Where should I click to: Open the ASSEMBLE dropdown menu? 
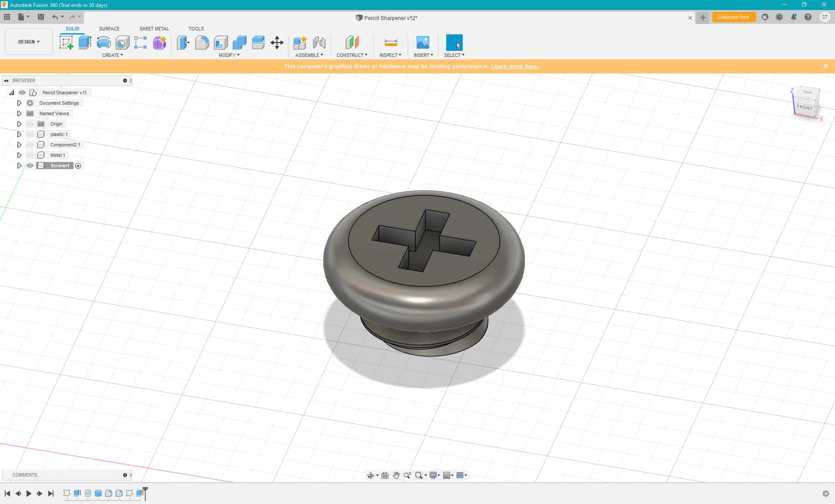pos(309,55)
